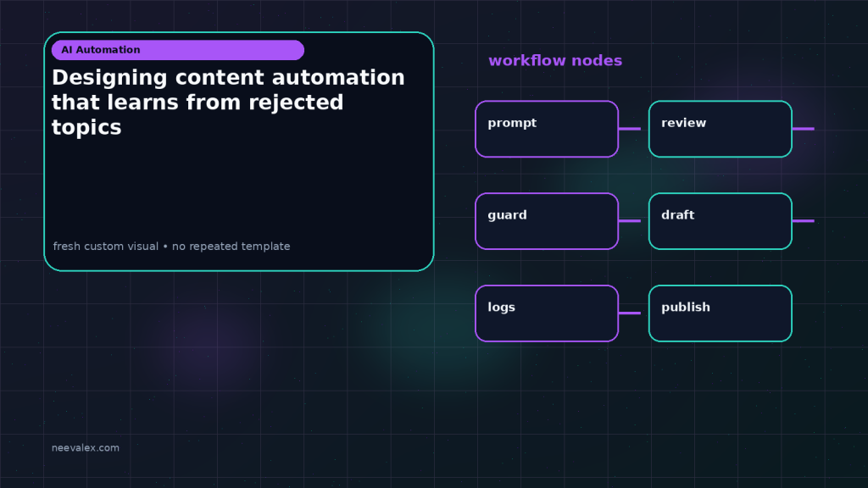Screen dimensions: 868x488
Task: Click the draft workflow node
Action: 721,221
